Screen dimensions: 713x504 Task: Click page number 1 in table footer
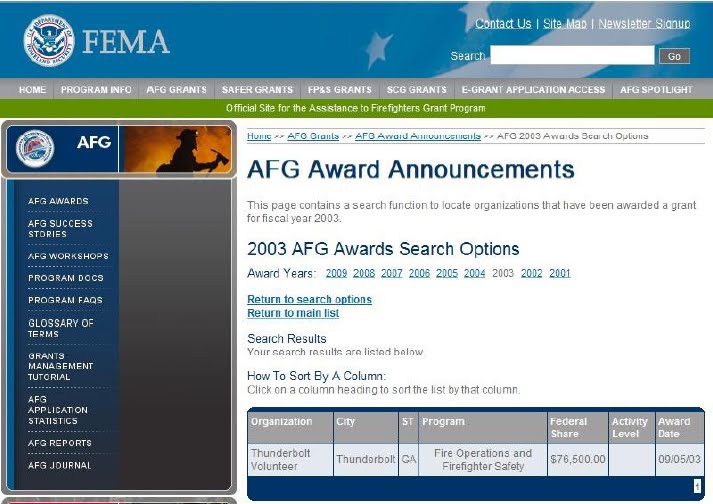(x=697, y=486)
